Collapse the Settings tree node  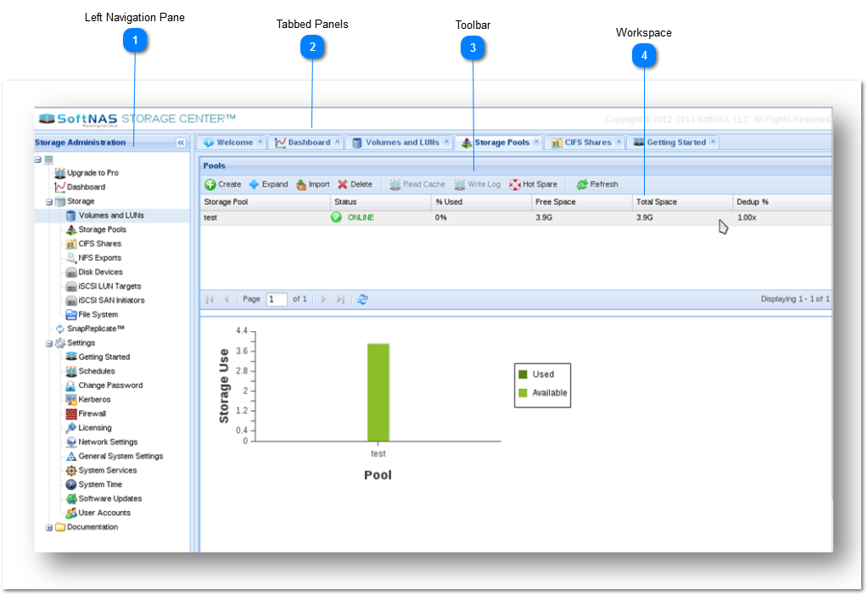coord(49,344)
